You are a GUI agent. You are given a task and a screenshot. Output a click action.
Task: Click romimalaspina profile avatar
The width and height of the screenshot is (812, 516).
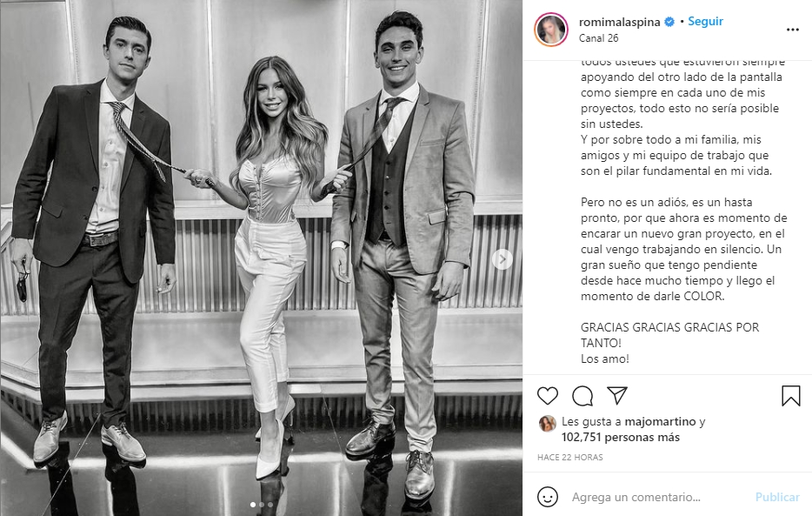click(x=551, y=30)
